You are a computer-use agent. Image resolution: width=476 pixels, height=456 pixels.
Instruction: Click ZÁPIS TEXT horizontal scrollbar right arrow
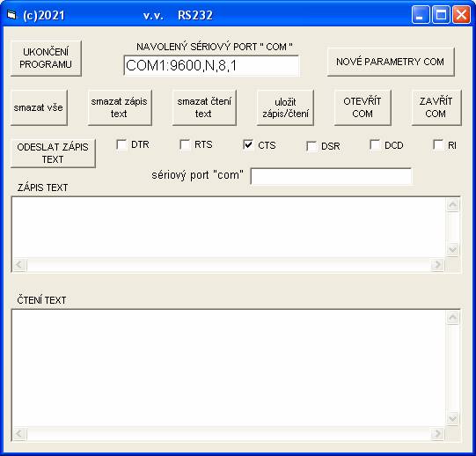437,265
